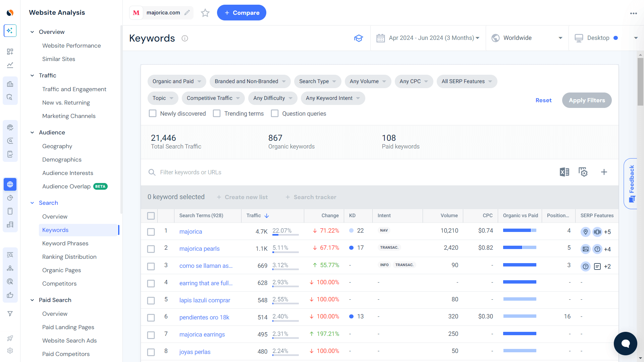Open the Organic and Paid filter dropdown
The width and height of the screenshot is (644, 362).
(x=177, y=81)
